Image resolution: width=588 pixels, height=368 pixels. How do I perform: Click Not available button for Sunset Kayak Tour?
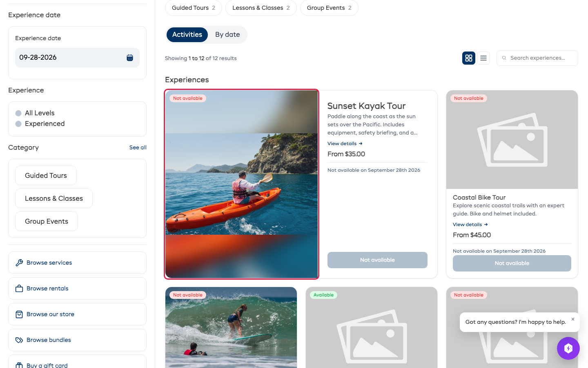(x=377, y=260)
